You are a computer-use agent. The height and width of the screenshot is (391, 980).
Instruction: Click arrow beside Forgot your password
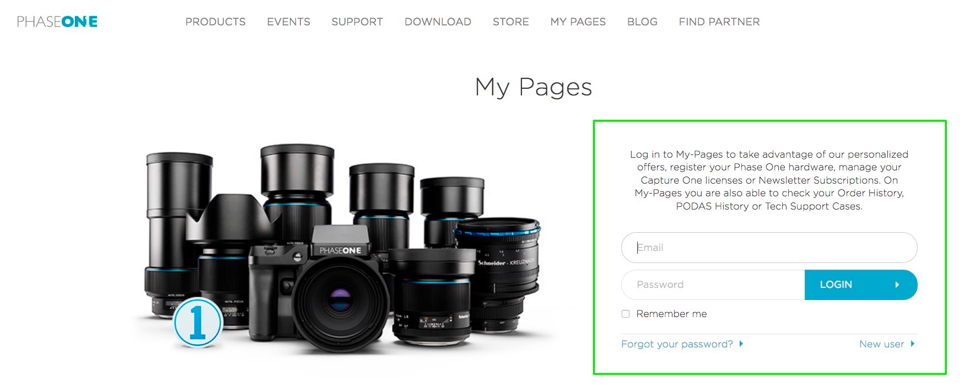pyautogui.click(x=741, y=344)
